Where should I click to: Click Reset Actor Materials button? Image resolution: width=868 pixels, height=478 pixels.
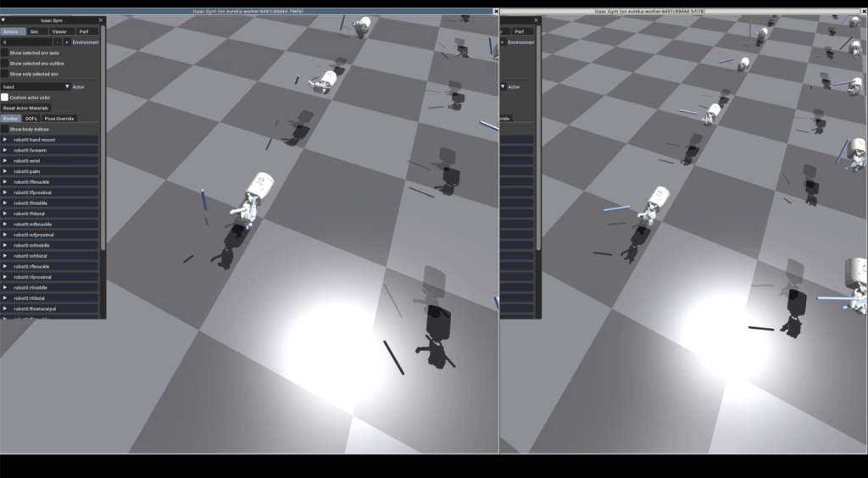point(26,108)
